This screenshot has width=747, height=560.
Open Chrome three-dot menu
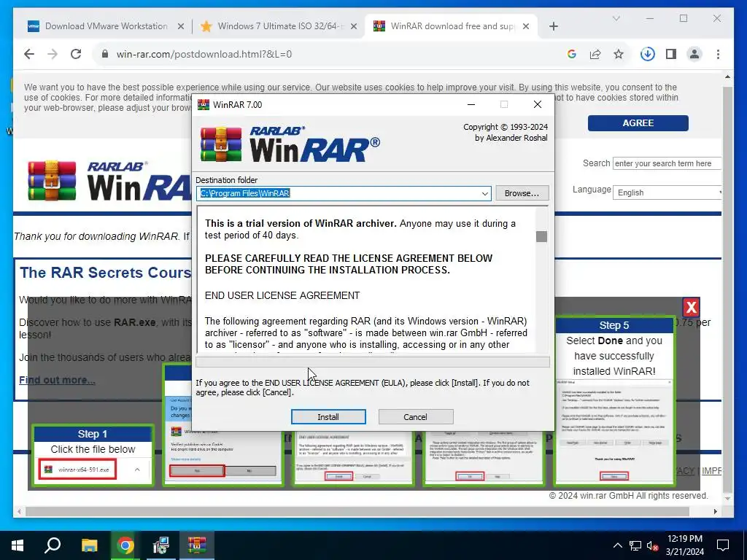click(718, 54)
